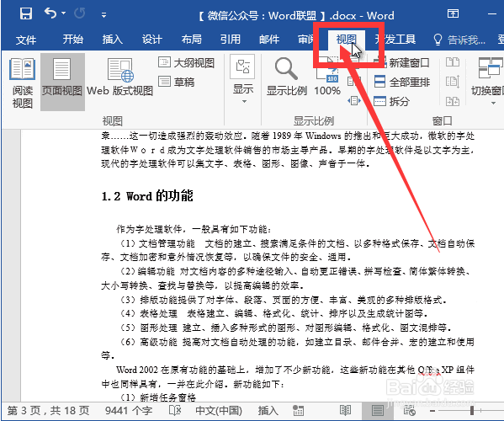The image size is (504, 421).
Task: Open the 显示比例 zoom dialog
Action: click(x=287, y=77)
